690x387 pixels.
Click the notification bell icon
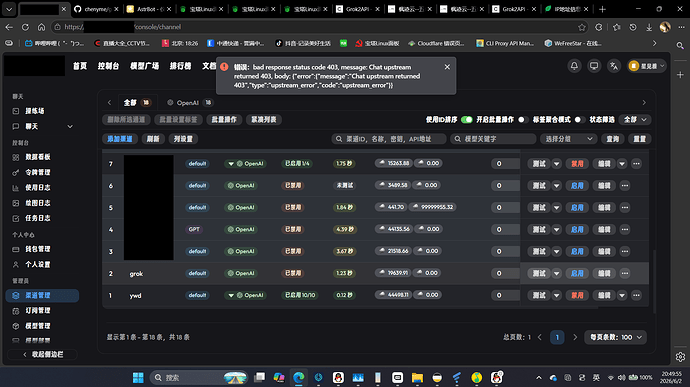574,66
